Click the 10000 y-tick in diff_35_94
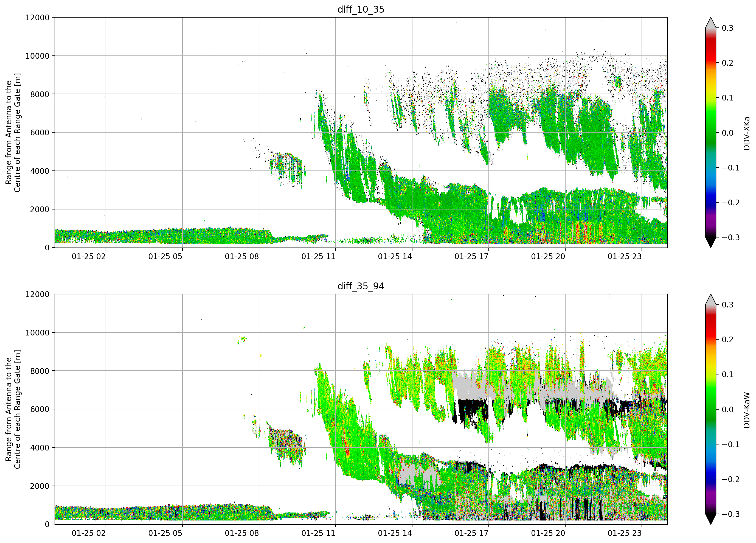The height and width of the screenshot is (543, 756). coord(37,333)
